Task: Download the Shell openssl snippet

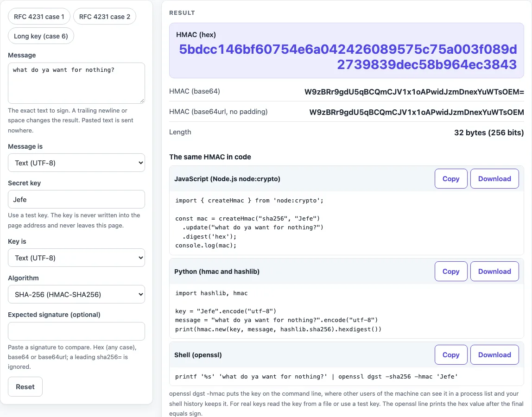Action: pos(494,355)
